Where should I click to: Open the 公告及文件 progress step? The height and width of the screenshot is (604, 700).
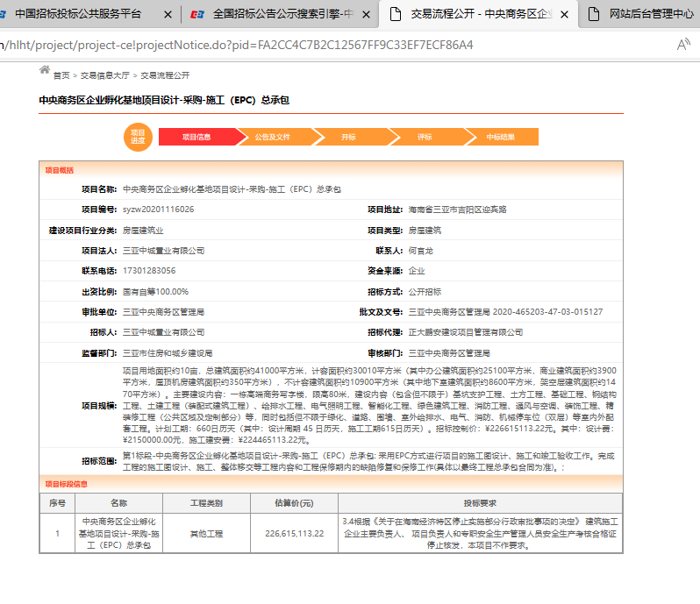click(272, 137)
